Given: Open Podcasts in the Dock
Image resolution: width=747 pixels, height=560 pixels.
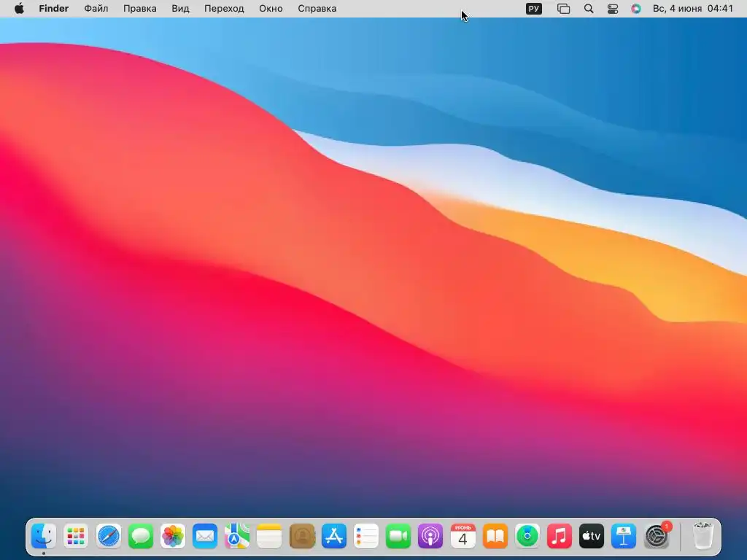Looking at the screenshot, I should 430,536.
